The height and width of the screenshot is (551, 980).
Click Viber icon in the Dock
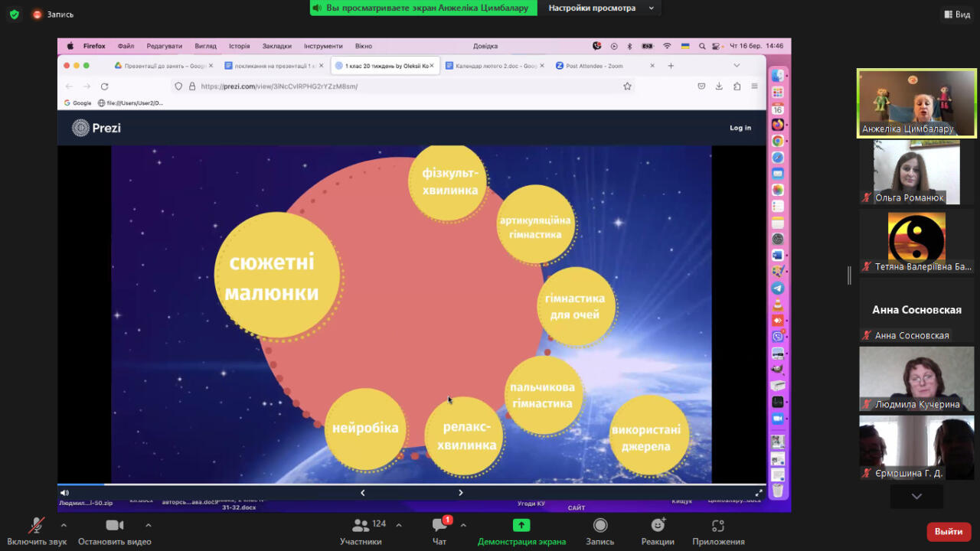tap(778, 337)
